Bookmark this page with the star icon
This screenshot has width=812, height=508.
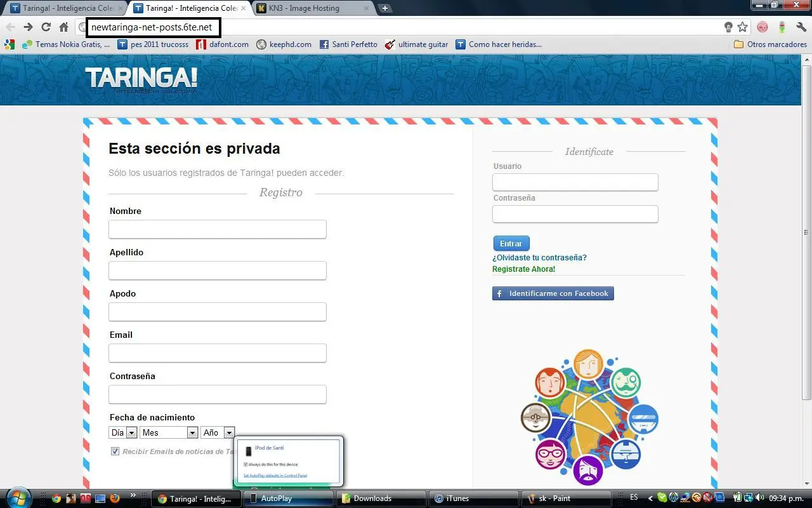pyautogui.click(x=743, y=27)
